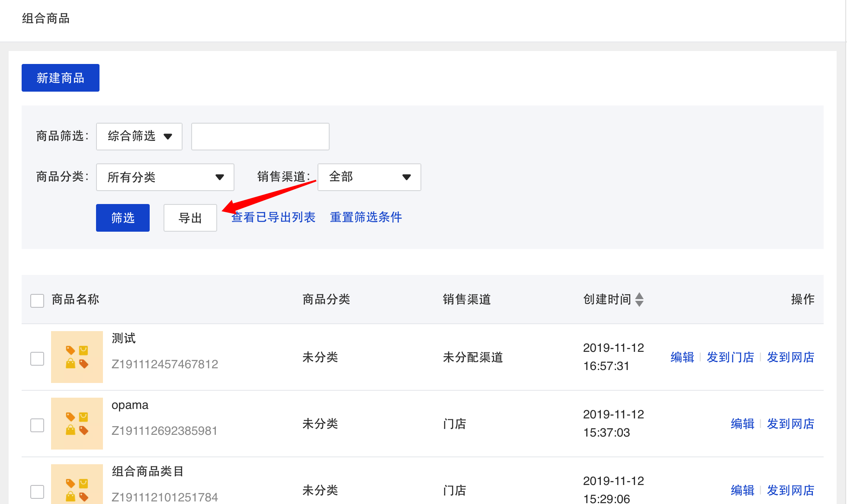The image size is (847, 504).
Task: Click the 销售渠道 column header
Action: click(467, 300)
